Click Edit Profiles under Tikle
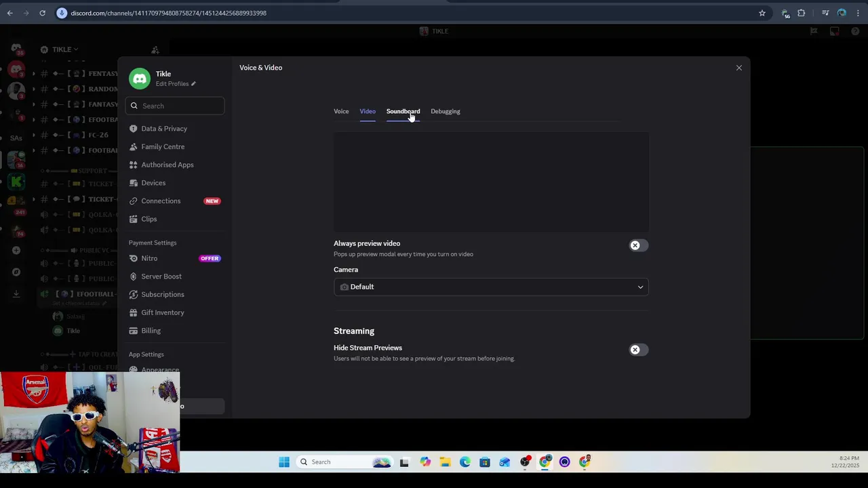 tap(172, 84)
